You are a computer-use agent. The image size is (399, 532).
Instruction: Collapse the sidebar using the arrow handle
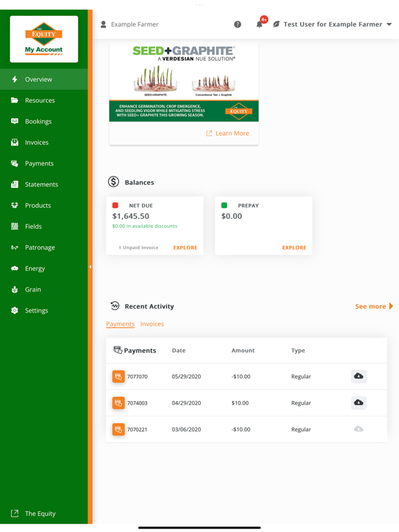coord(90,267)
